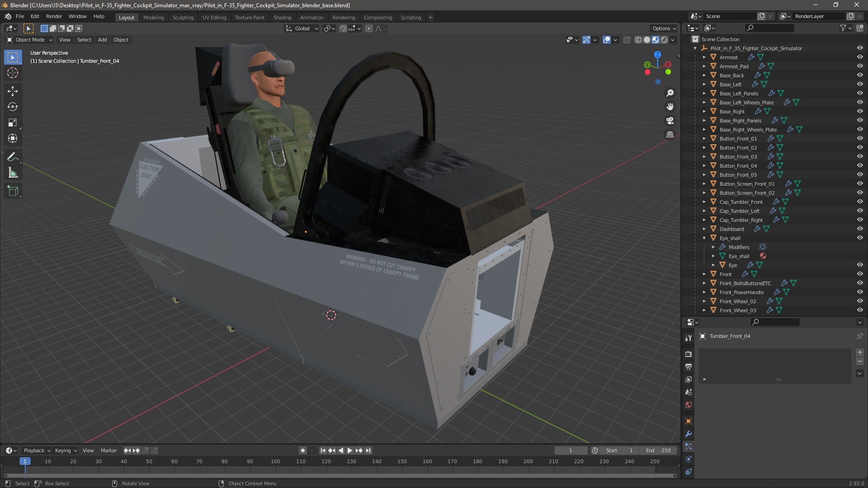Open the viewport Select menu
868x488 pixels.
pyautogui.click(x=84, y=40)
